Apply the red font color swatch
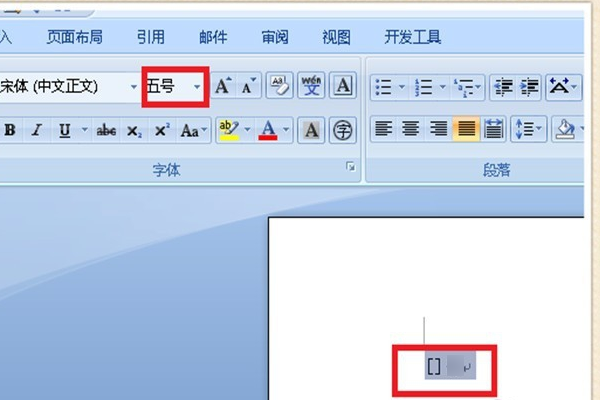 point(268,131)
